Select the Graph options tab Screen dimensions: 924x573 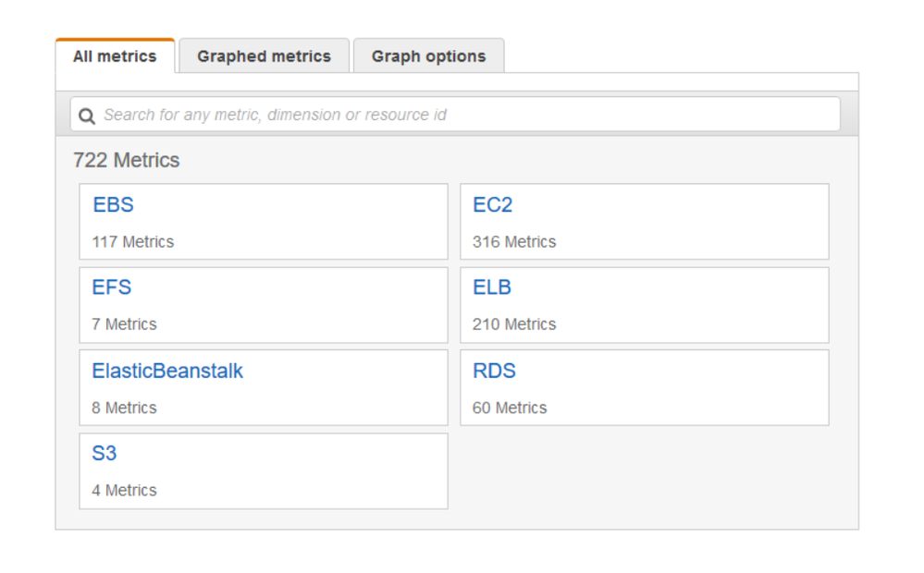click(x=428, y=56)
